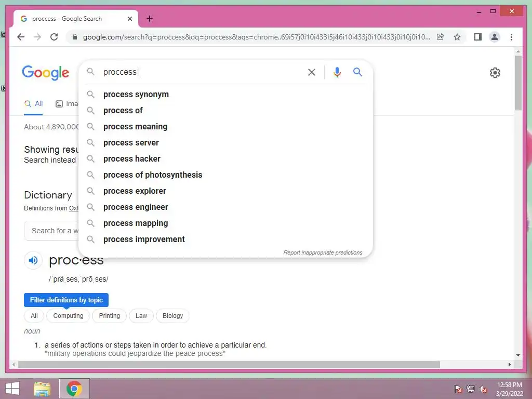This screenshot has width=532, height=399.
Task: Switch to the Images results tab
Action: click(x=67, y=104)
